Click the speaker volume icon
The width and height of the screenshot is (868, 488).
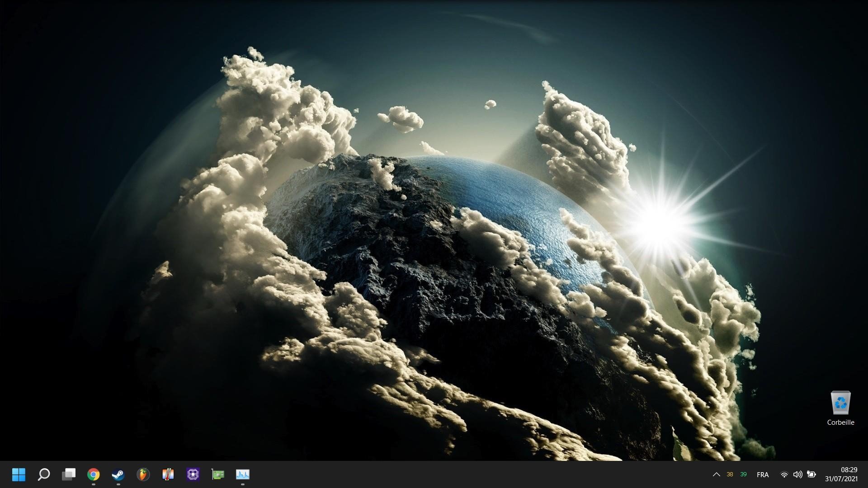[798, 474]
